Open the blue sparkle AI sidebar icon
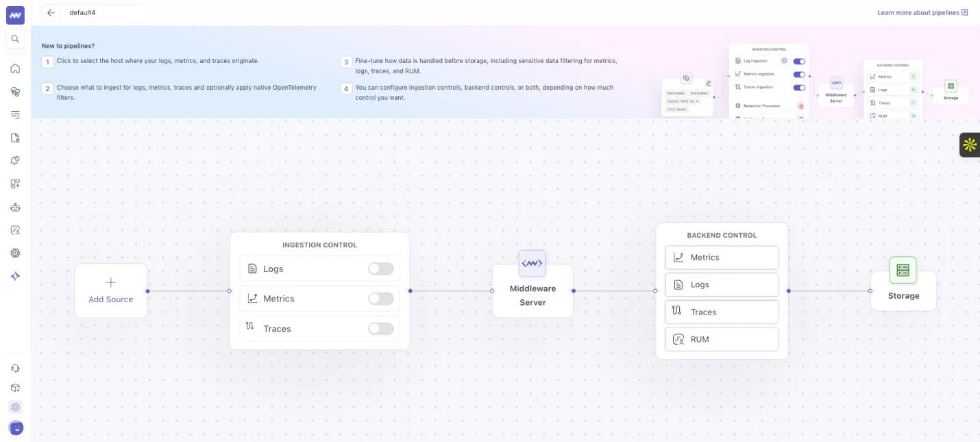This screenshot has height=442, width=980. [x=15, y=276]
